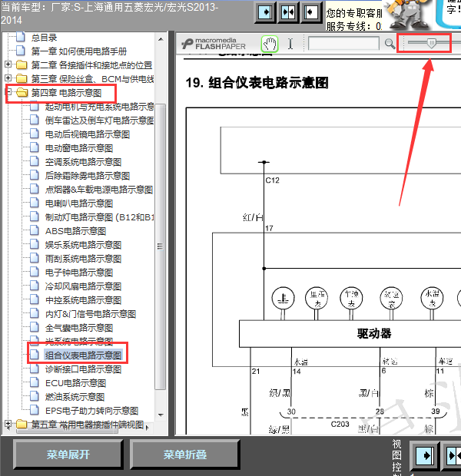Click the folder icon for 第二章
Viewport: 461px width, 476px height.
tap(22, 64)
